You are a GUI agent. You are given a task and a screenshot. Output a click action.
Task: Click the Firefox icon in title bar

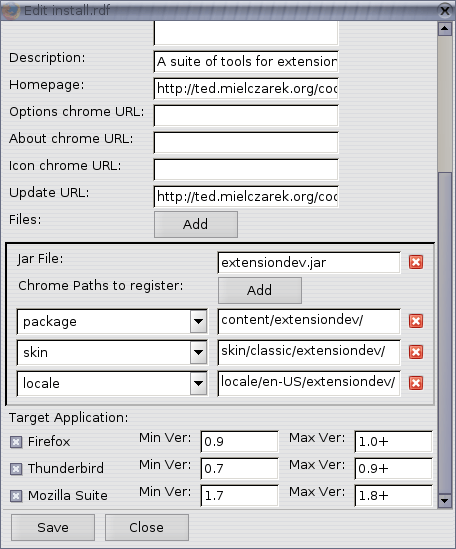coord(11,10)
